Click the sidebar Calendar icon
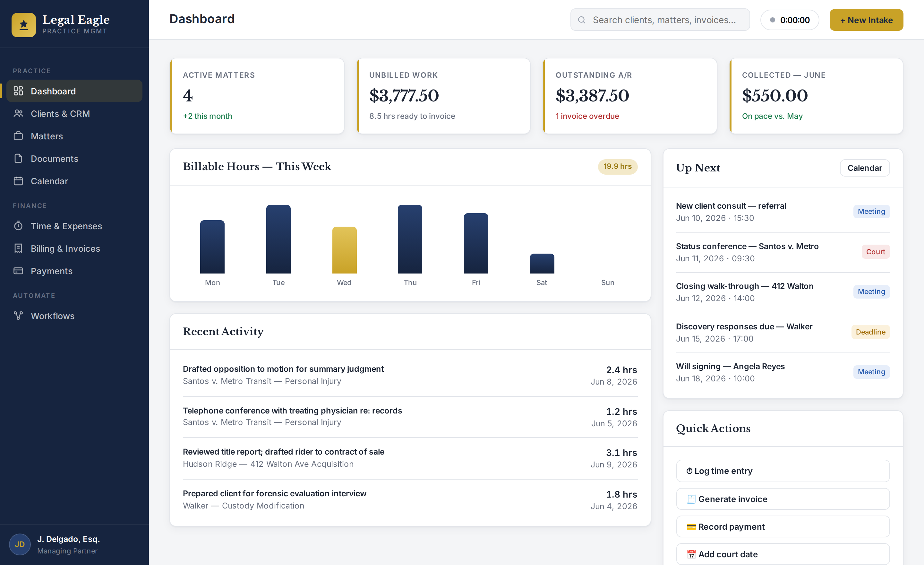This screenshot has width=924, height=565. click(18, 181)
